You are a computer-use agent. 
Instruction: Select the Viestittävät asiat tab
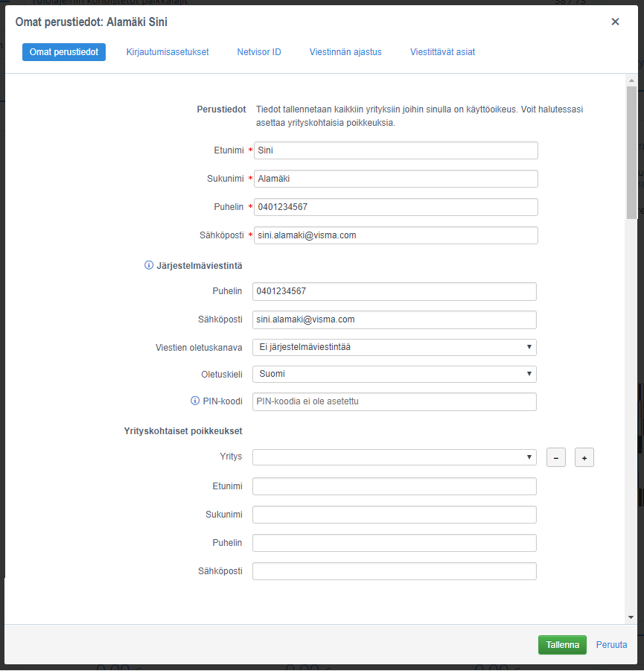pos(442,52)
